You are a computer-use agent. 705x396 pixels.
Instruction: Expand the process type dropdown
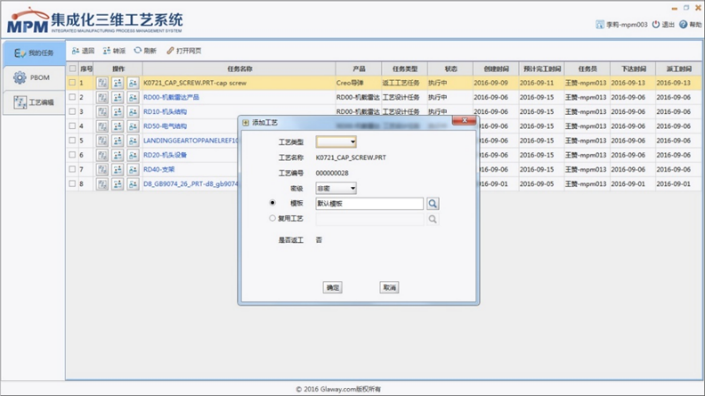[x=336, y=142]
